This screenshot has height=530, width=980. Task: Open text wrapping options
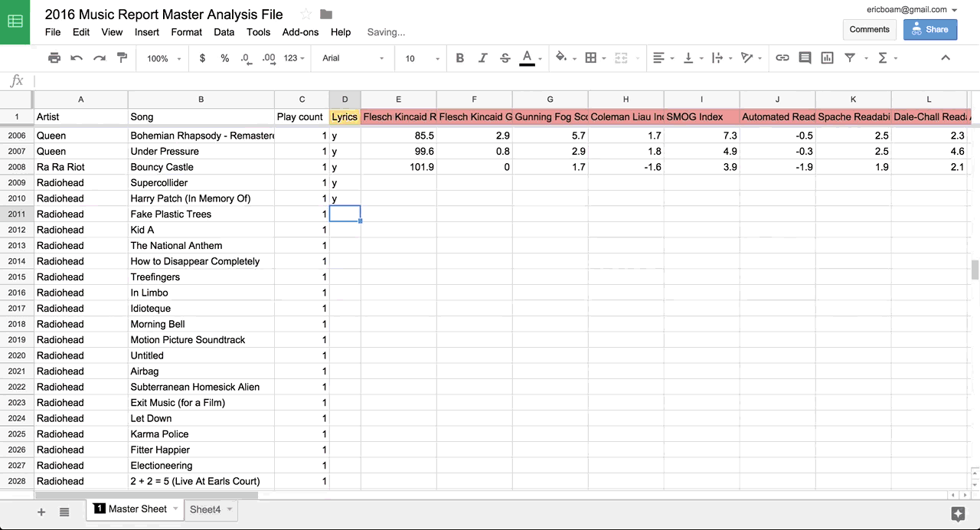[717, 58]
